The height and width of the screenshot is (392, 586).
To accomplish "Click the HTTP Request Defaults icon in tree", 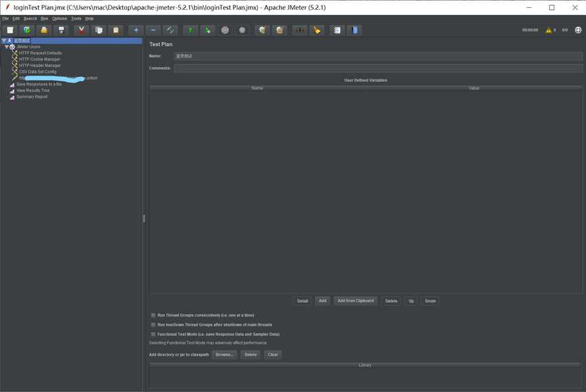I will (14, 53).
